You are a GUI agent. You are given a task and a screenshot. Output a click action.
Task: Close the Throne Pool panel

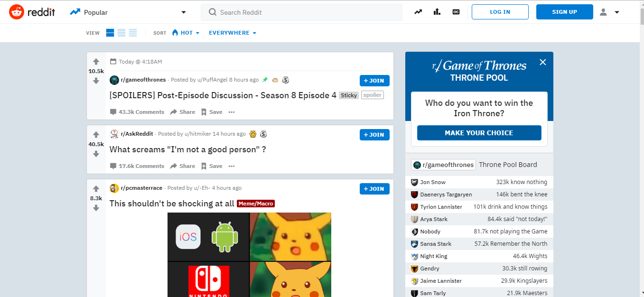(x=543, y=62)
